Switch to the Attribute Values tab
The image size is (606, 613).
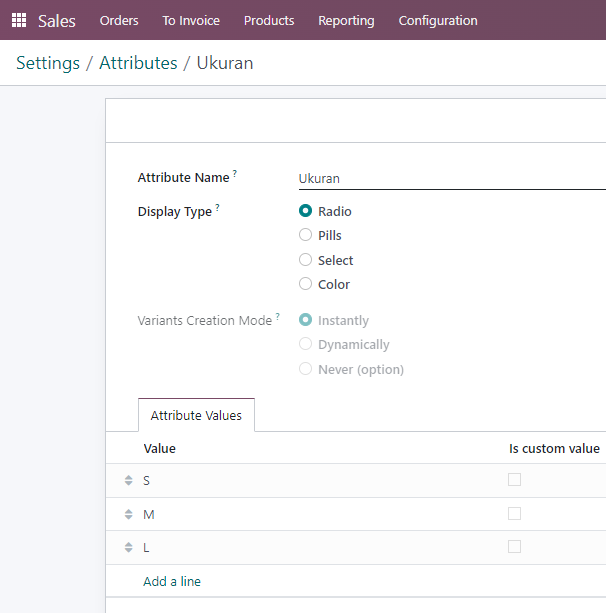[196, 415]
